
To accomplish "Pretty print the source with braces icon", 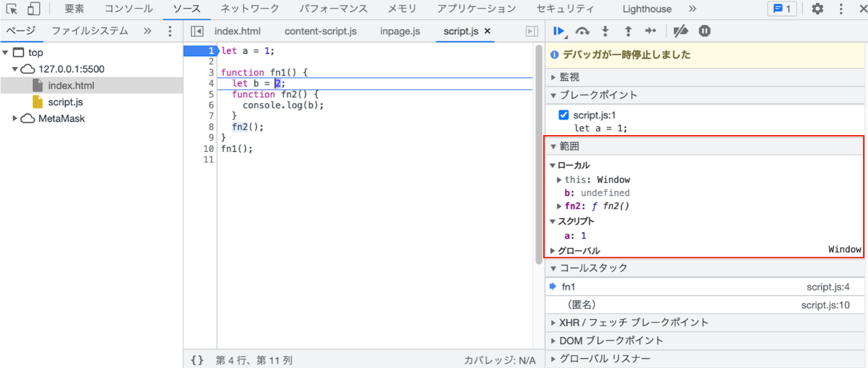I will [197, 359].
